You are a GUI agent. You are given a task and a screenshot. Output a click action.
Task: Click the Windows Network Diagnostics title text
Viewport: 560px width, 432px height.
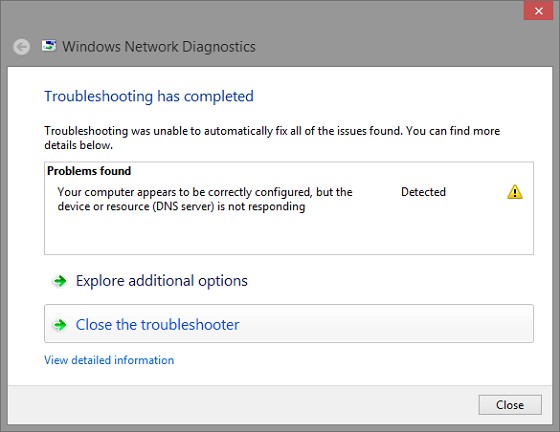pos(159,47)
